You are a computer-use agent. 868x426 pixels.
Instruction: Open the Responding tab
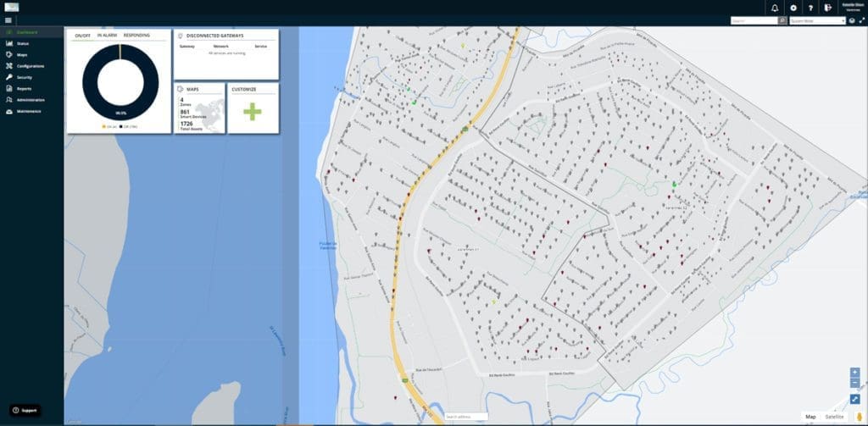[x=136, y=36]
